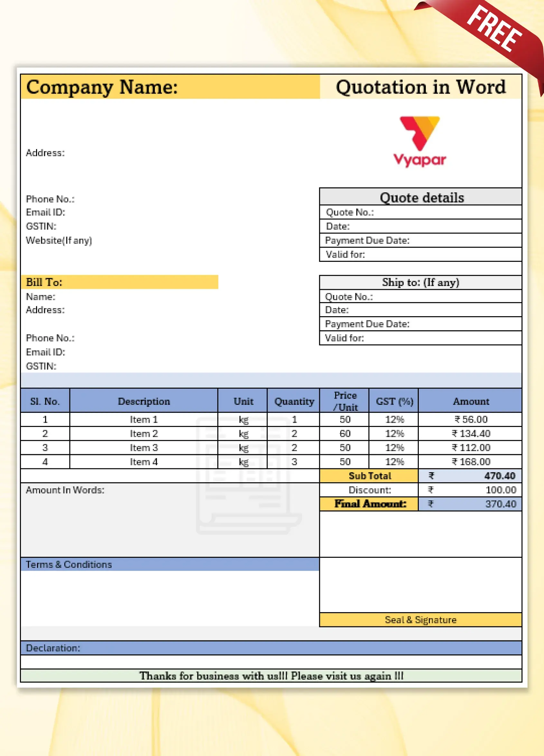Select the Company Name heading

point(102,87)
